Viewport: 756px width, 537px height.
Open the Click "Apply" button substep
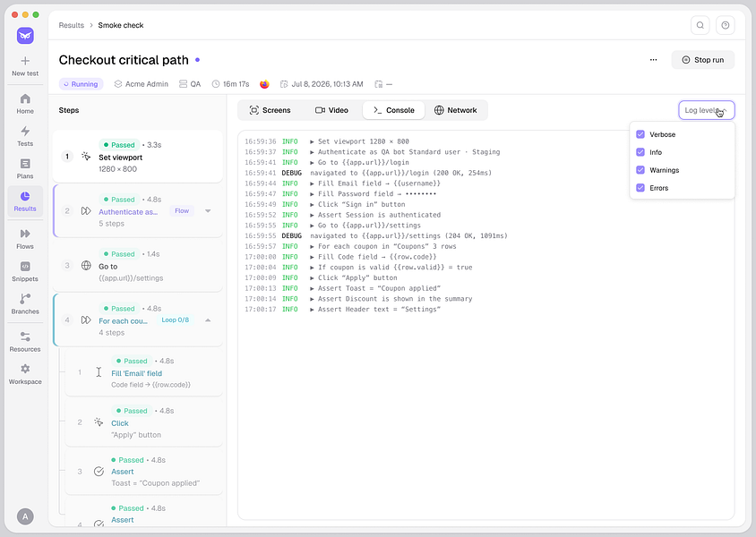point(143,422)
